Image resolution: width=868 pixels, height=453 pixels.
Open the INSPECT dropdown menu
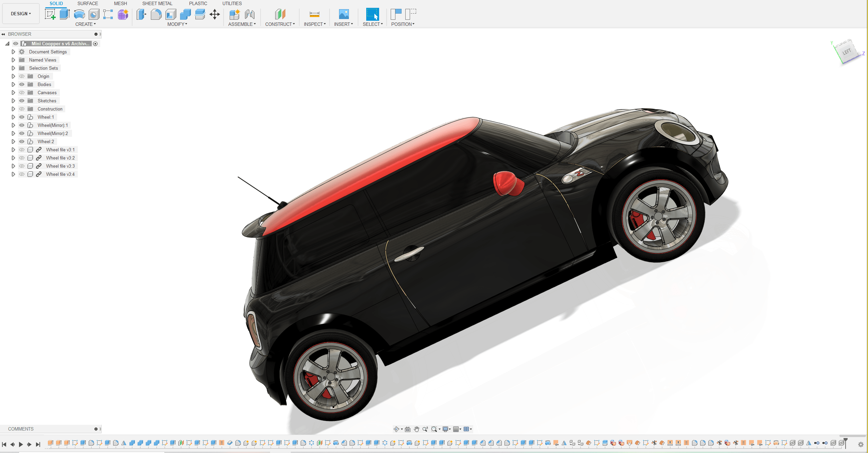click(x=315, y=24)
